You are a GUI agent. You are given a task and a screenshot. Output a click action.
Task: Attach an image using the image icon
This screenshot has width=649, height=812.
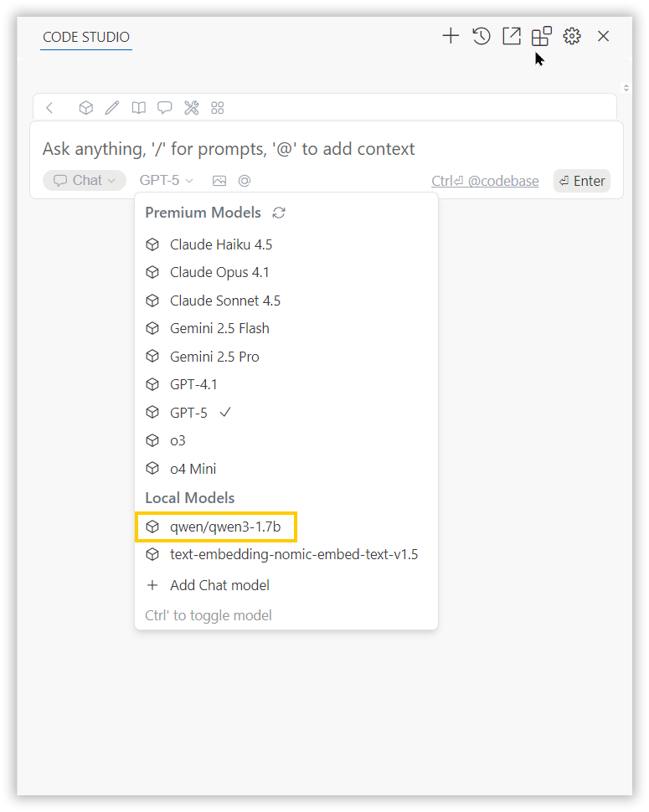[x=219, y=180]
